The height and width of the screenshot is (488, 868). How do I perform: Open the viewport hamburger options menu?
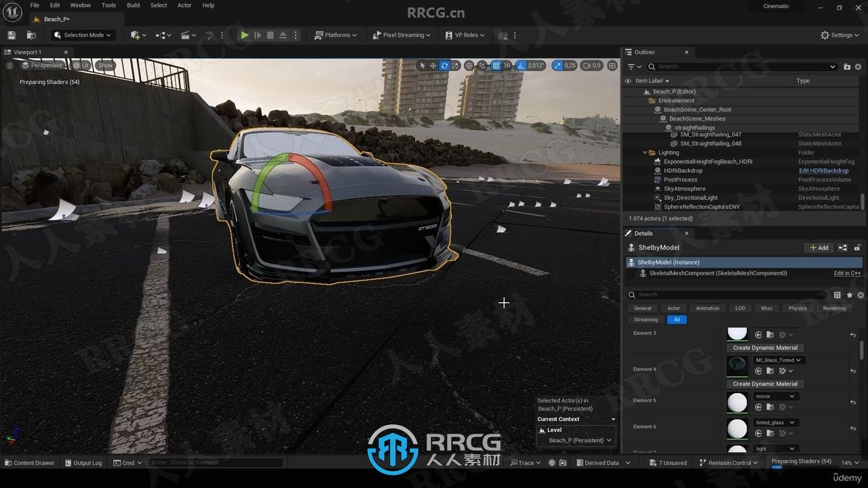pos(9,66)
